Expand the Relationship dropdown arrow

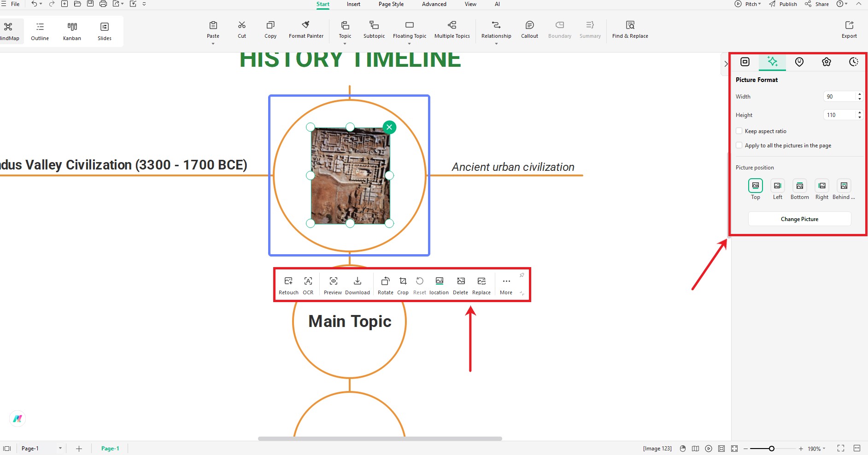(496, 44)
